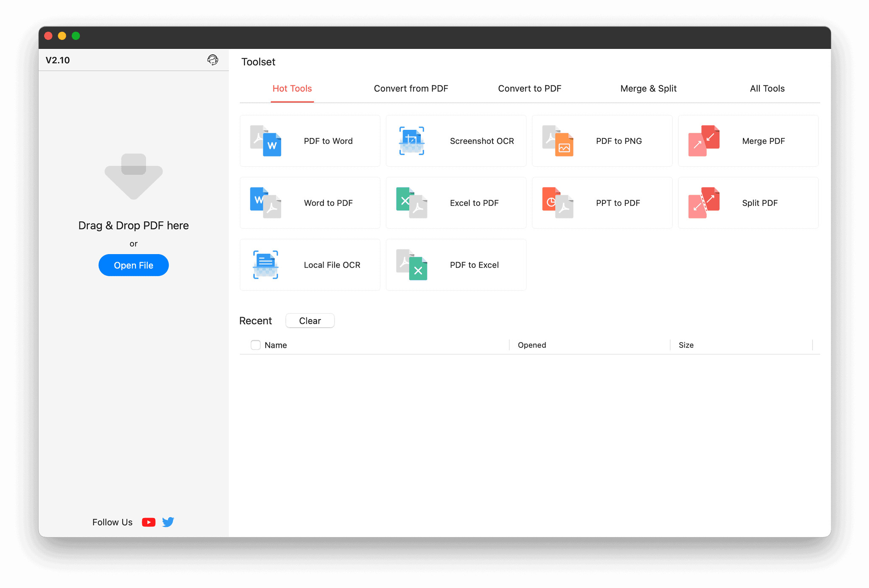Click the Excel to PDF label
This screenshot has height=588, width=869.
click(474, 203)
